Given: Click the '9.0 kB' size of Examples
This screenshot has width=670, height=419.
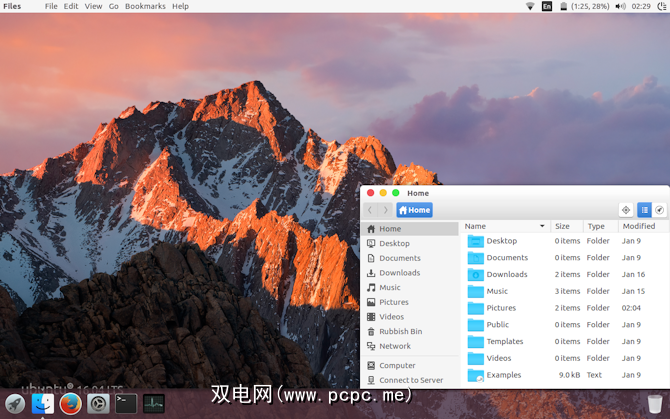Looking at the screenshot, I should click(x=570, y=375).
